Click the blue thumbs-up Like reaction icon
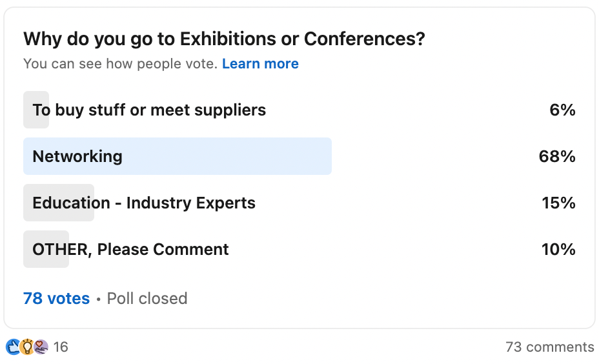 [13, 347]
